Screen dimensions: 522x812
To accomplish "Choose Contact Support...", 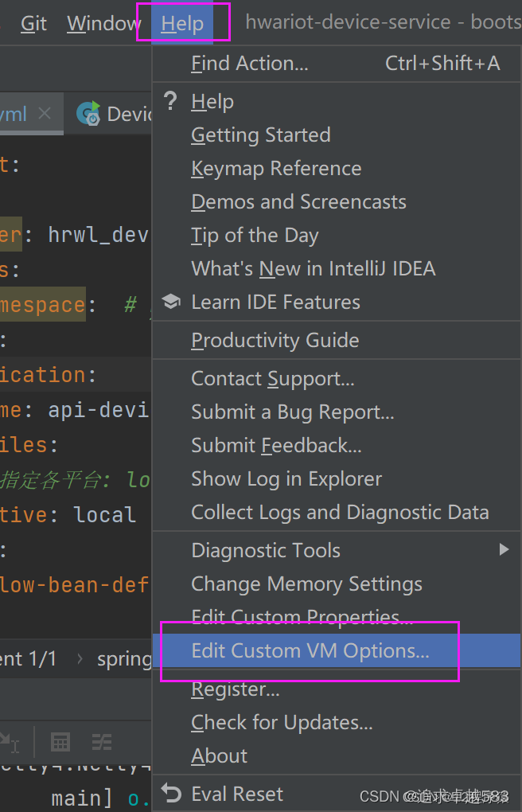I will (x=336, y=379).
